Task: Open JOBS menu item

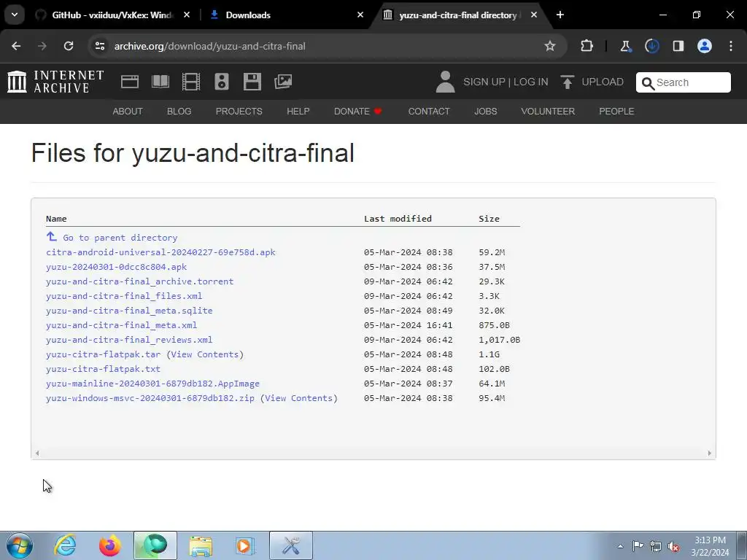Action: click(x=485, y=112)
